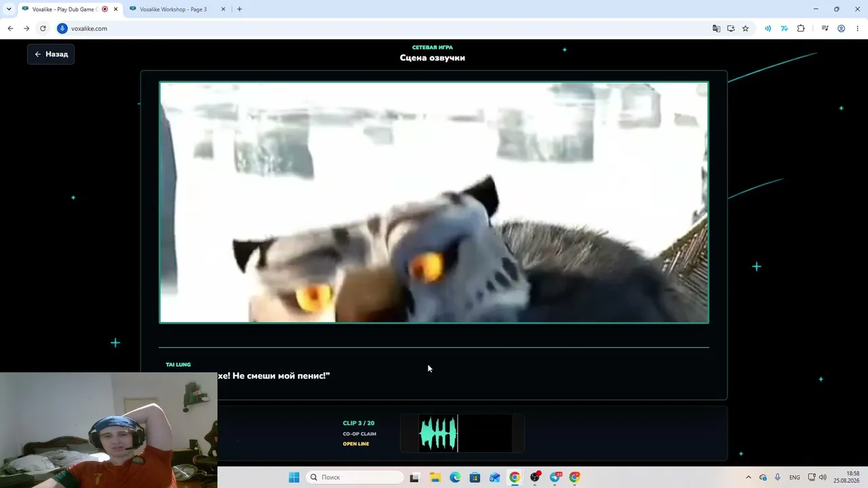Open Outlook from the taskbar
Viewport: 868px width, 488px height.
tap(495, 477)
